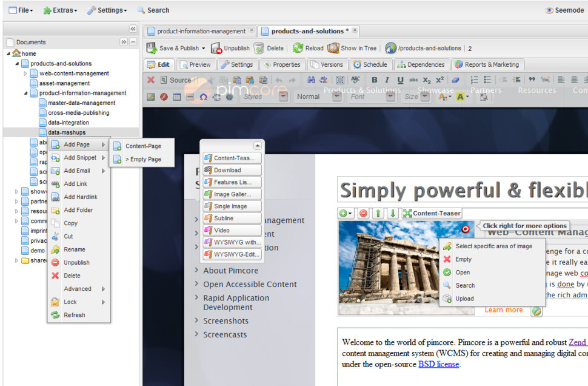The height and width of the screenshot is (386, 588).
Task: Collapse the home node in tree
Action: 8,53
